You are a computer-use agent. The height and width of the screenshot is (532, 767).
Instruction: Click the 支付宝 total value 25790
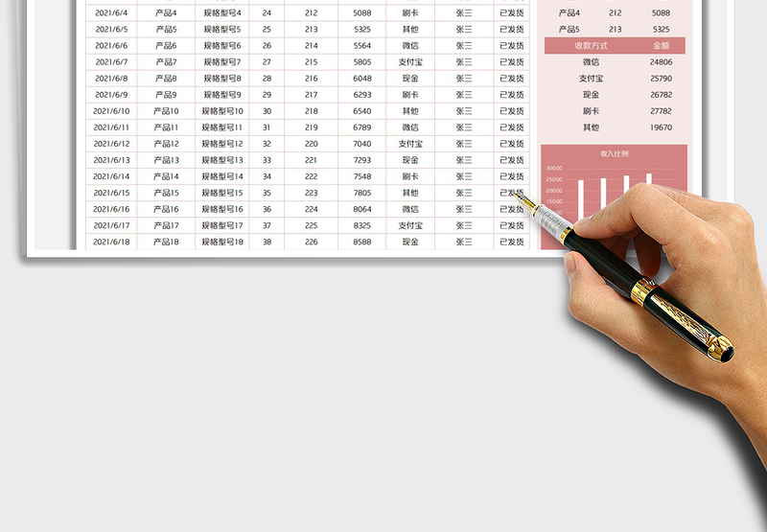(x=661, y=79)
